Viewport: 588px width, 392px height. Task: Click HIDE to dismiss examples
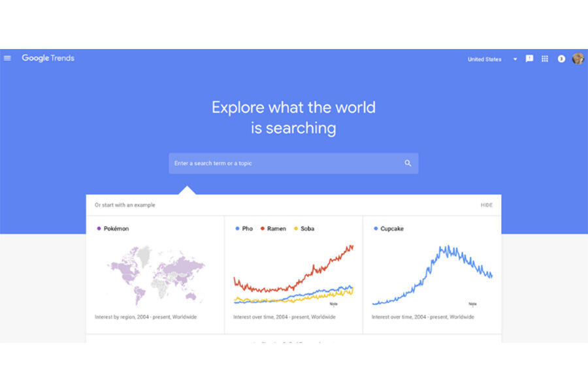click(486, 204)
